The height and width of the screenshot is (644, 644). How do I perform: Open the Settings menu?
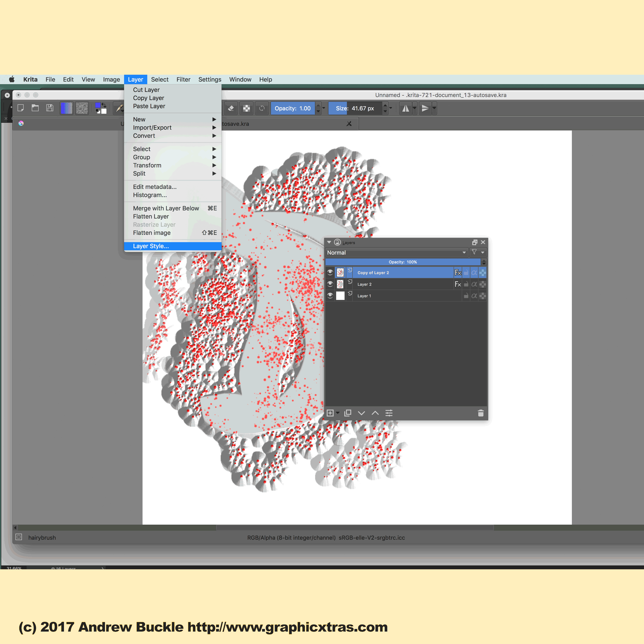pyautogui.click(x=210, y=79)
